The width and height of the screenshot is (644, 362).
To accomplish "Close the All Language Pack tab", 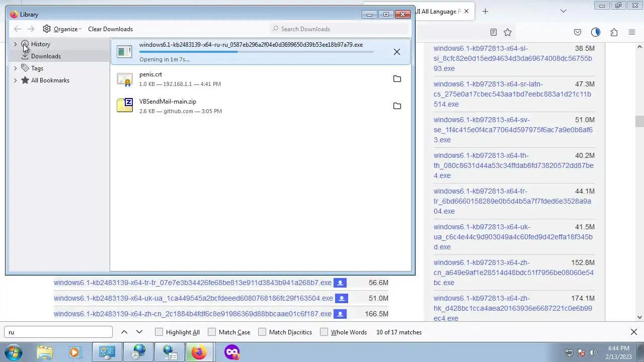I will pyautogui.click(x=466, y=11).
